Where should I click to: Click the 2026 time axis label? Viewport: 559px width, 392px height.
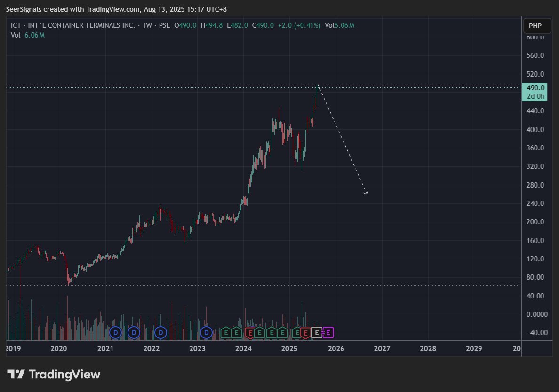[x=336, y=349]
